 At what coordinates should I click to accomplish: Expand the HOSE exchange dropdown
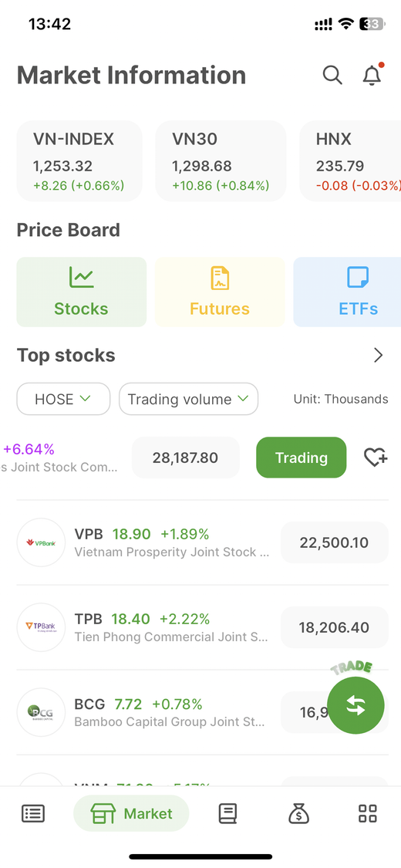click(x=63, y=399)
